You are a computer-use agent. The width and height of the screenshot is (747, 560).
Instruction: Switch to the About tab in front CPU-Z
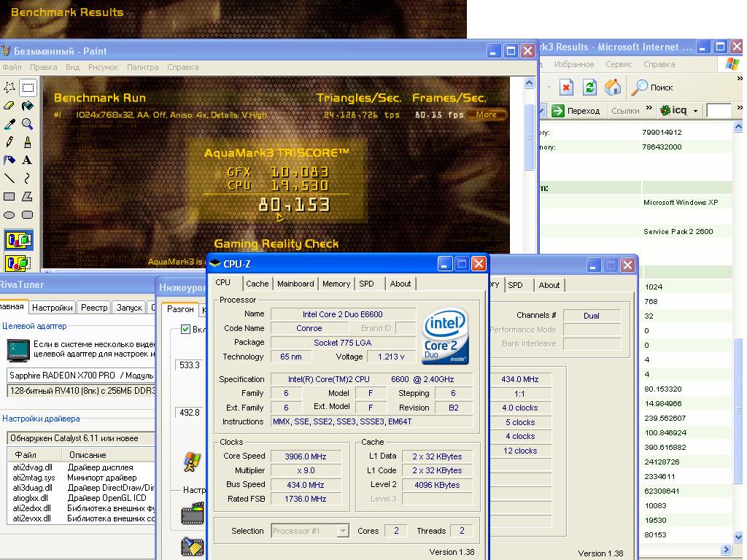pos(400,284)
